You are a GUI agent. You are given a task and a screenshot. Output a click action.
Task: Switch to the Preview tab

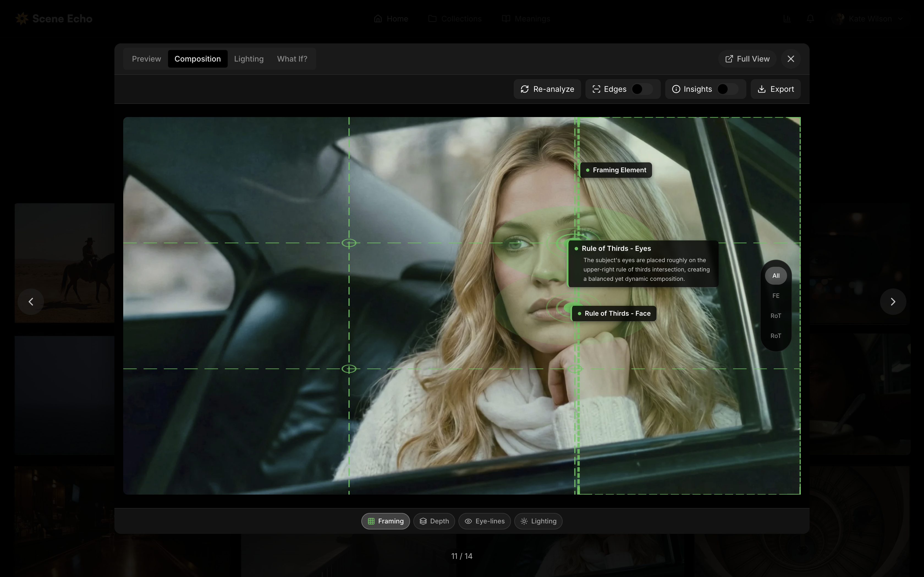click(x=146, y=59)
